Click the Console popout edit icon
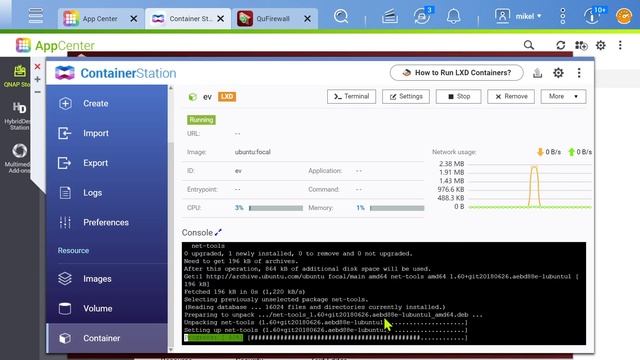Image resolution: width=640 pixels, height=360 pixels. 218,232
